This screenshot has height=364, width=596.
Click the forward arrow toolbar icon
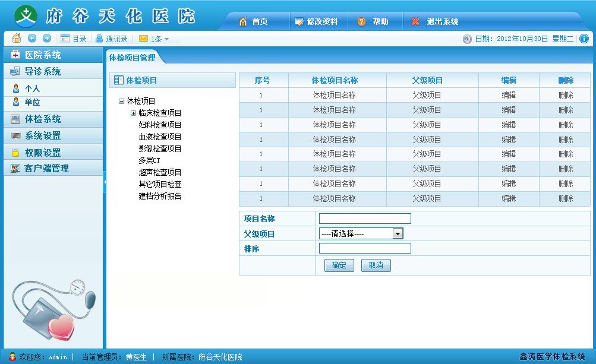47,38
